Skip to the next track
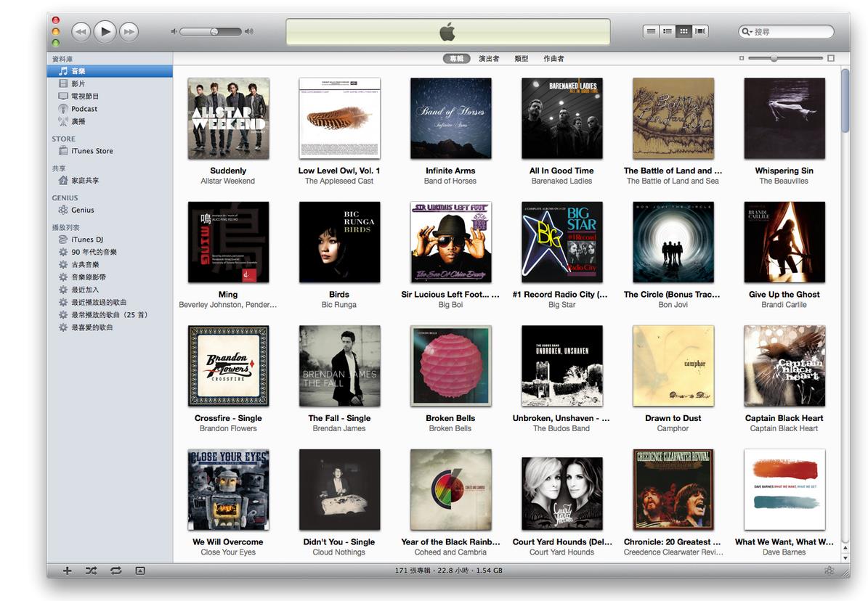 pyautogui.click(x=129, y=31)
